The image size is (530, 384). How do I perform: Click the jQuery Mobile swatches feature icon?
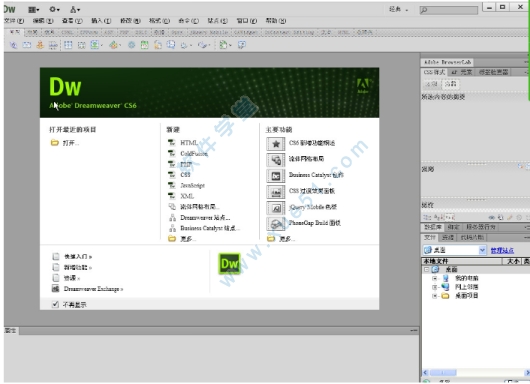pos(276,208)
